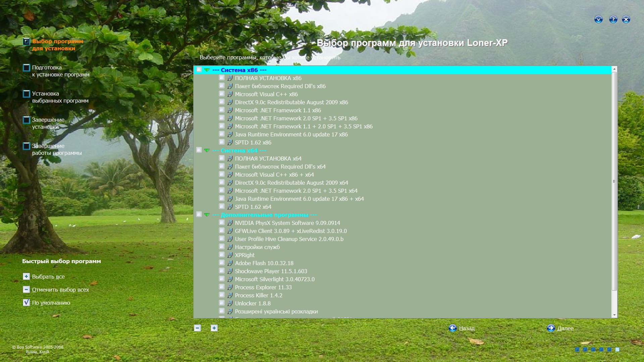Select the NVIDIA PhysX System Software item
This screenshot has height=362, width=644.
(287, 223)
